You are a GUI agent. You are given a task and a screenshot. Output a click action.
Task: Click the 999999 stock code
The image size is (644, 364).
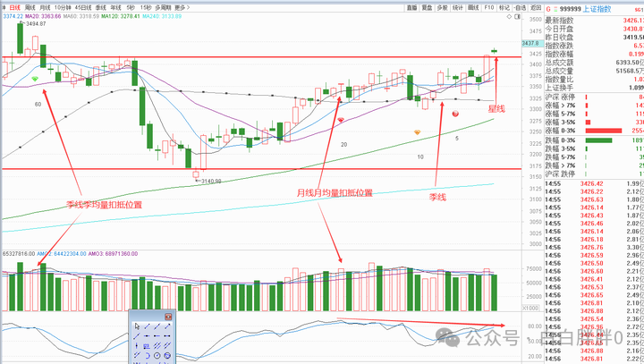click(x=571, y=9)
